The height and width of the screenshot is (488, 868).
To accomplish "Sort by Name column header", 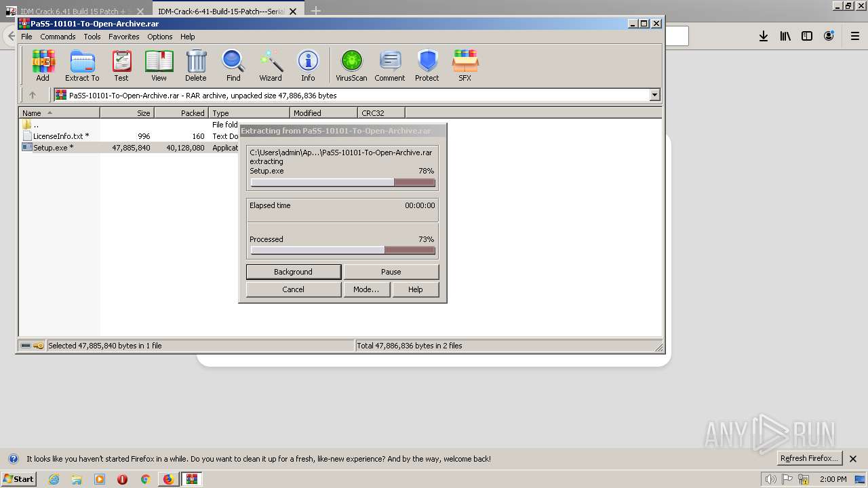I will [x=60, y=113].
